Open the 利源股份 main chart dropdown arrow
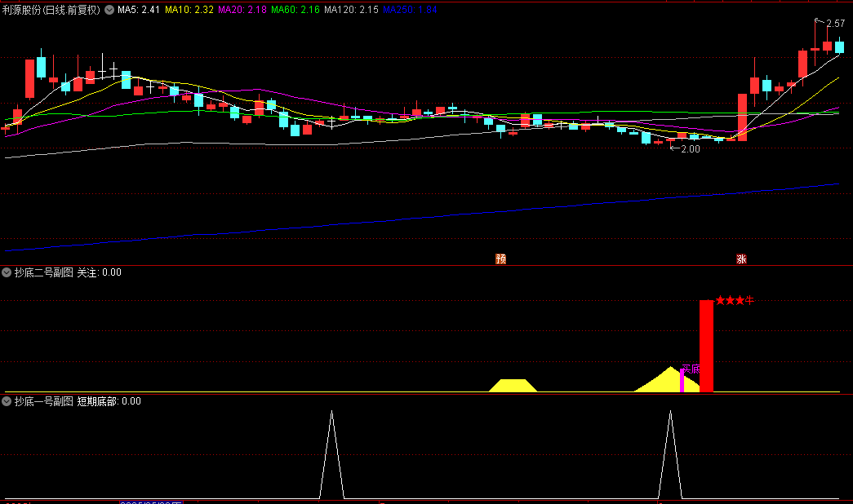Screen dimensions: 853x504 (109, 11)
